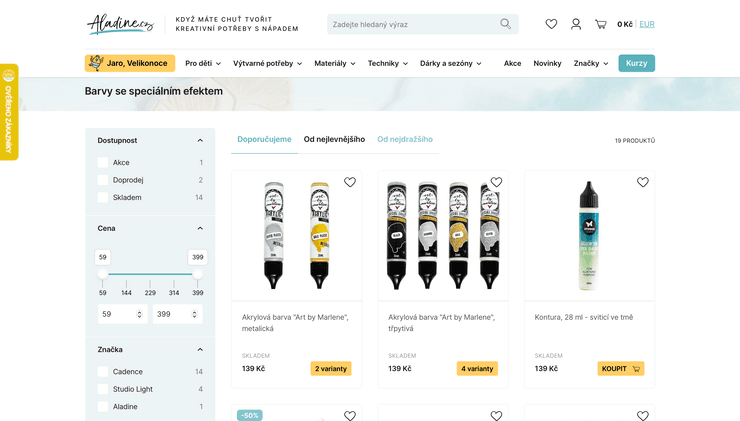The height and width of the screenshot is (421, 740).
Task: Click the Aladine logo
Action: click(x=120, y=24)
